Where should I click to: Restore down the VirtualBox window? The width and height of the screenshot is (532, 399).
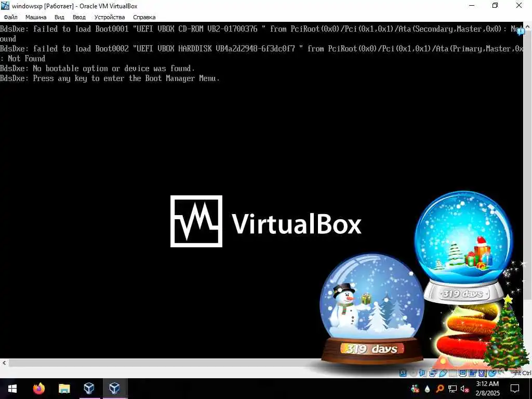click(495, 6)
